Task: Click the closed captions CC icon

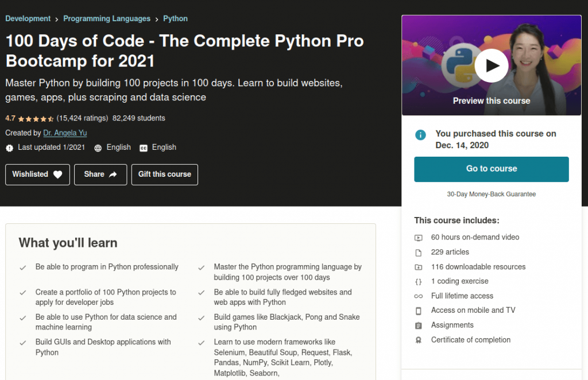Action: 143,148
